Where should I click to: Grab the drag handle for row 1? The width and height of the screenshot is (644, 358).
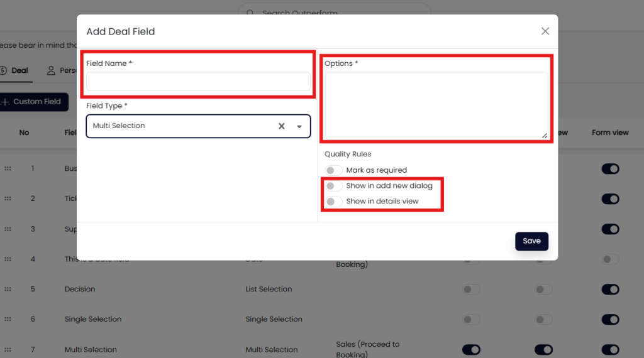[8, 169]
